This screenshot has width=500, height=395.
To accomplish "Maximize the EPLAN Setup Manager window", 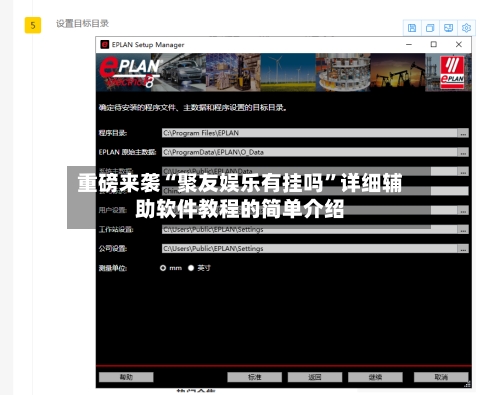I will (x=434, y=44).
